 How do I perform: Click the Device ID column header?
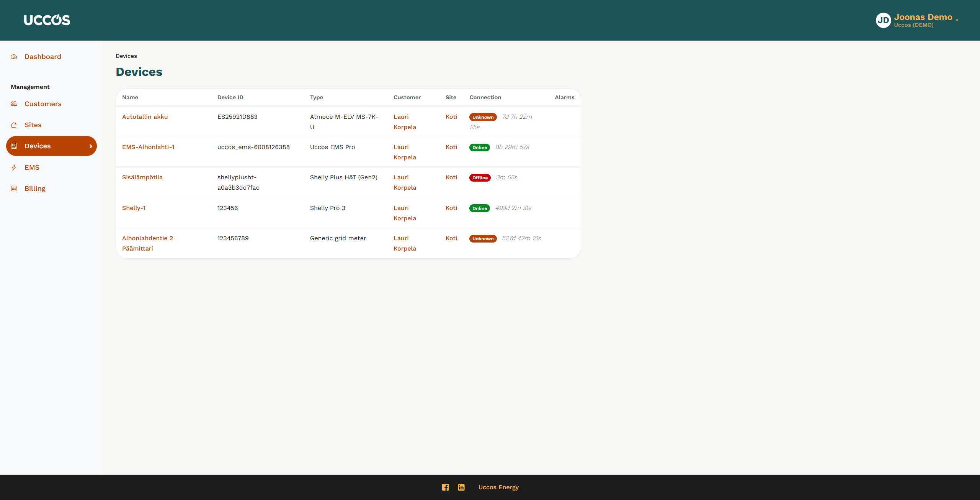[230, 97]
